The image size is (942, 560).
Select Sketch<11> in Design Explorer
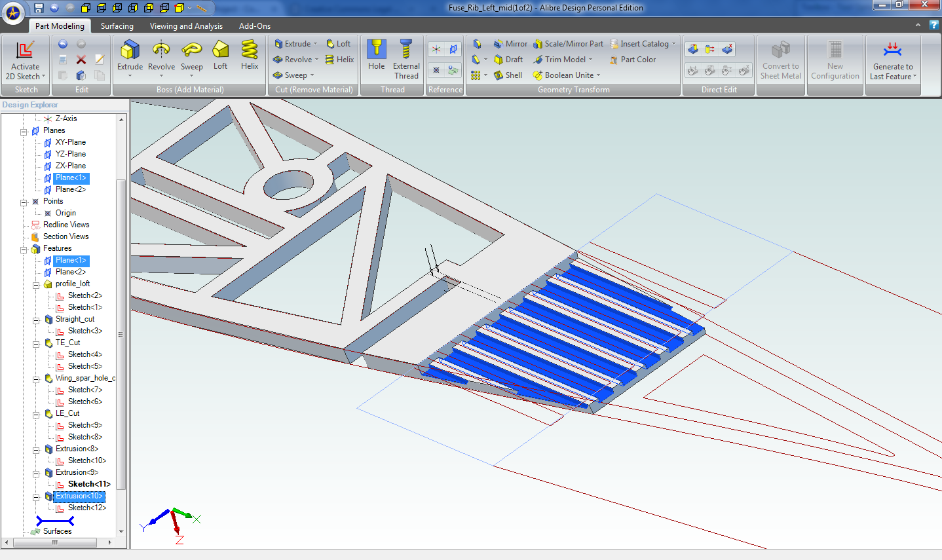point(89,484)
